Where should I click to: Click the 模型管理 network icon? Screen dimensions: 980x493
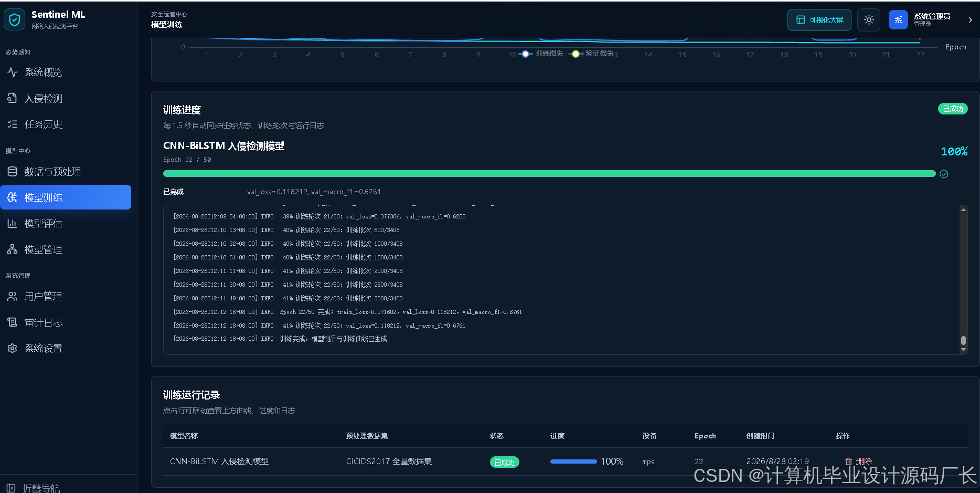(13, 249)
